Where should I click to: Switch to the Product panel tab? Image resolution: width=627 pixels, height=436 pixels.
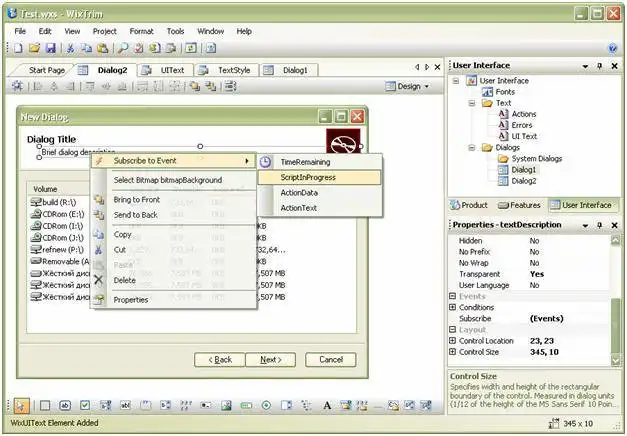(x=470, y=205)
